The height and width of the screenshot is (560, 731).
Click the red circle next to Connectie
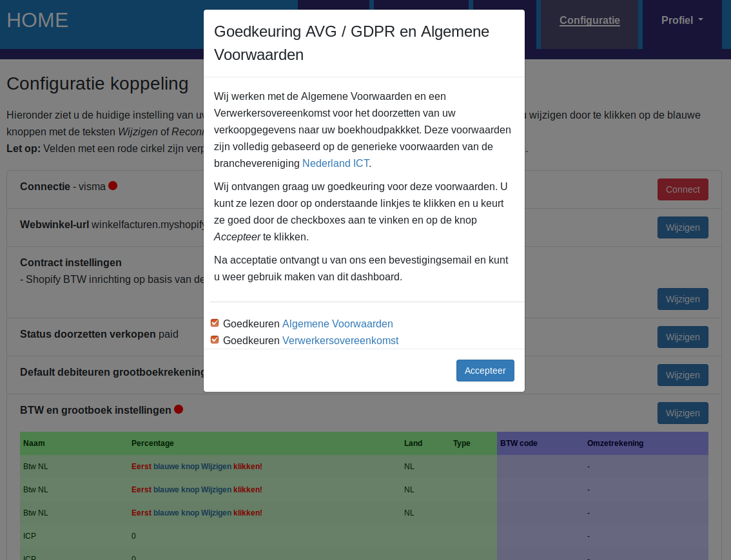(x=113, y=186)
